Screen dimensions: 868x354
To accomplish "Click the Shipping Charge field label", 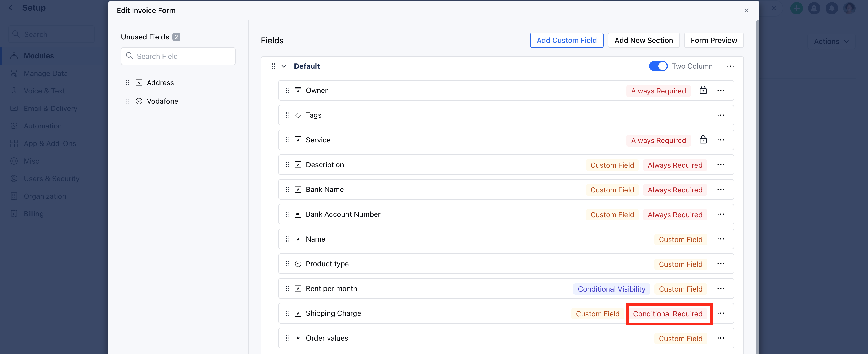I will click(333, 313).
